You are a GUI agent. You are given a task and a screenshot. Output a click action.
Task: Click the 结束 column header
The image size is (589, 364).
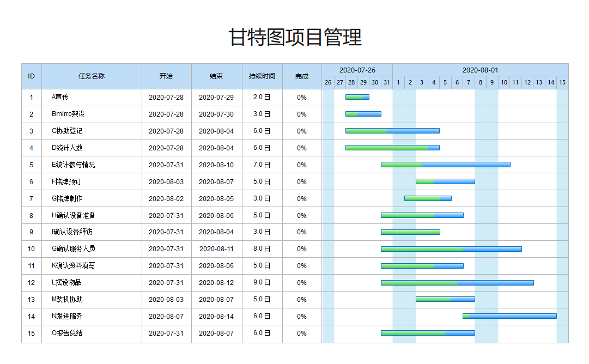pos(216,76)
